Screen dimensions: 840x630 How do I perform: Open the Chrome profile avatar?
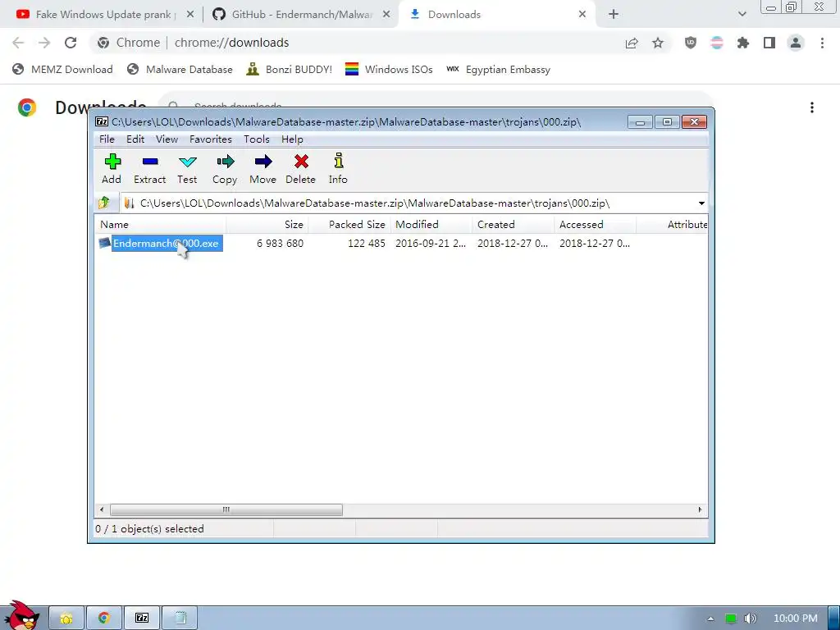(x=796, y=43)
